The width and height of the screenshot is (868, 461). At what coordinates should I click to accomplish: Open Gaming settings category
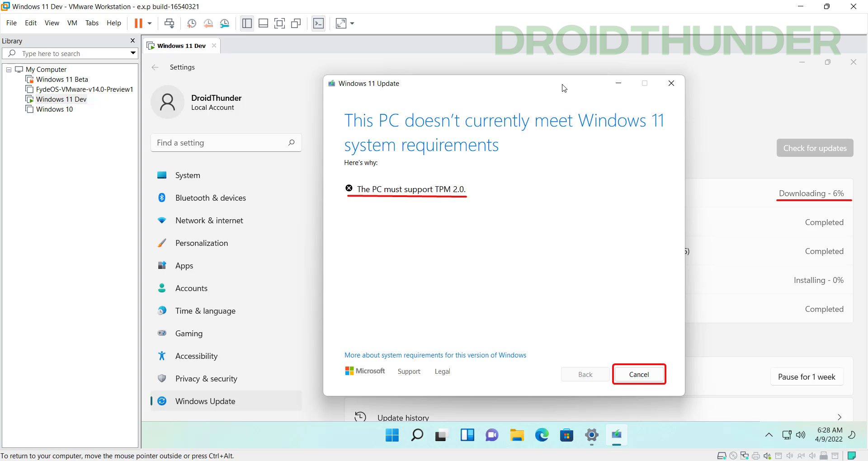(226, 334)
